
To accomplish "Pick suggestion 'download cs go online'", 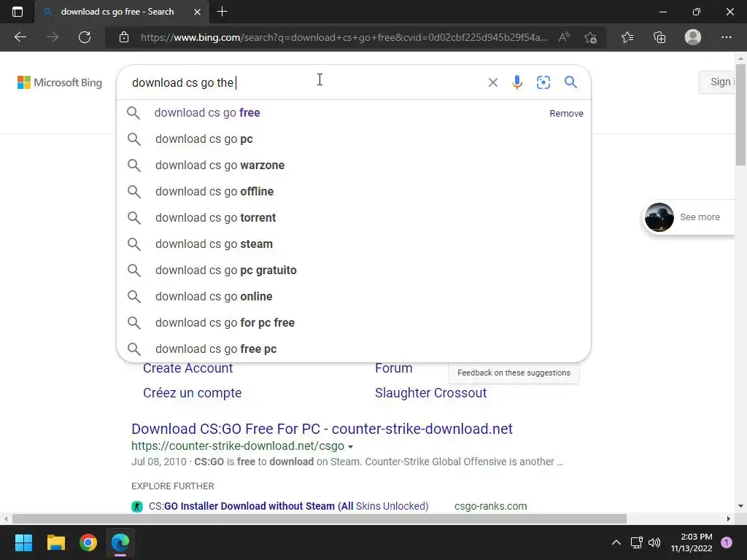I will [x=354, y=296].
